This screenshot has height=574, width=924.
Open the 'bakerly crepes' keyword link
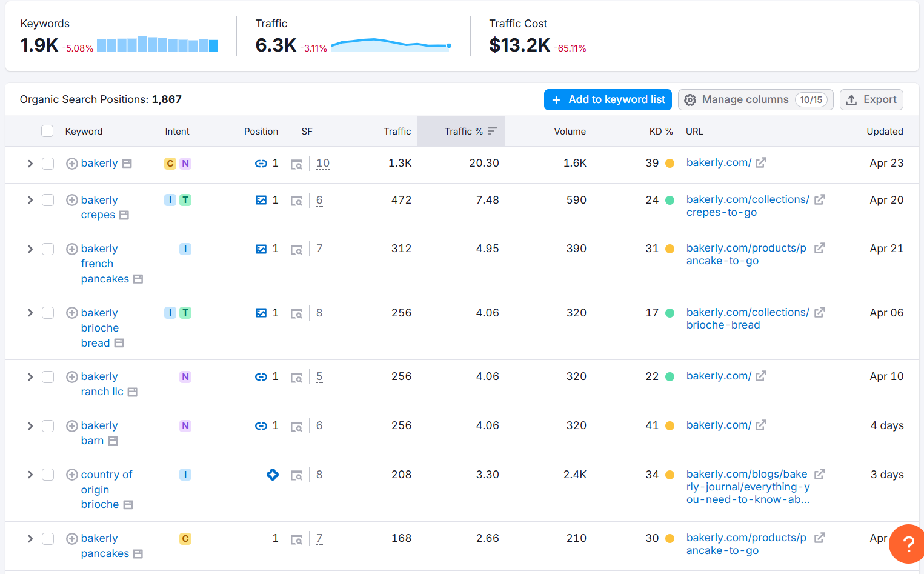click(99, 207)
